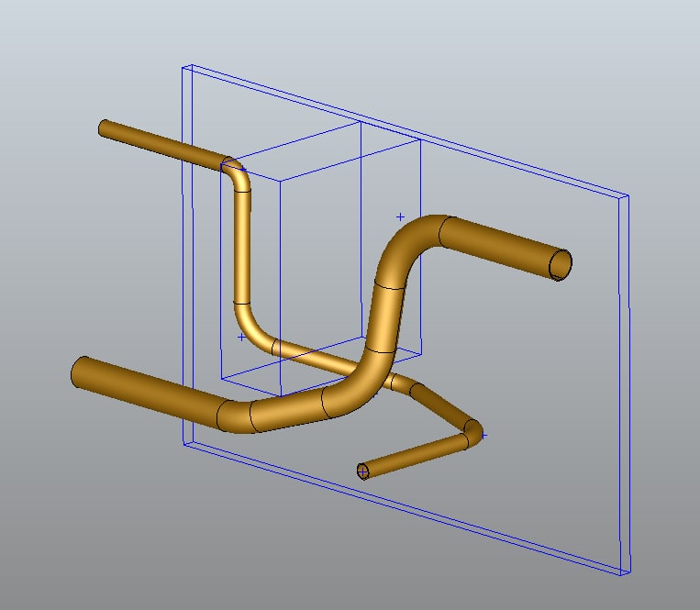Click the blue cross marker beside the thin pipe's lower bend
The height and width of the screenshot is (610, 700).
pyautogui.click(x=241, y=337)
